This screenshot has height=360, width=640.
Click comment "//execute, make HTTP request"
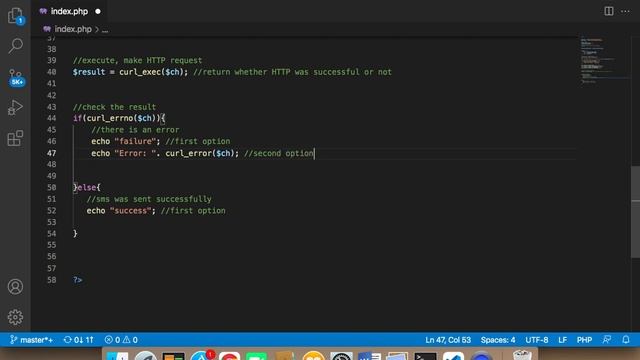click(138, 60)
